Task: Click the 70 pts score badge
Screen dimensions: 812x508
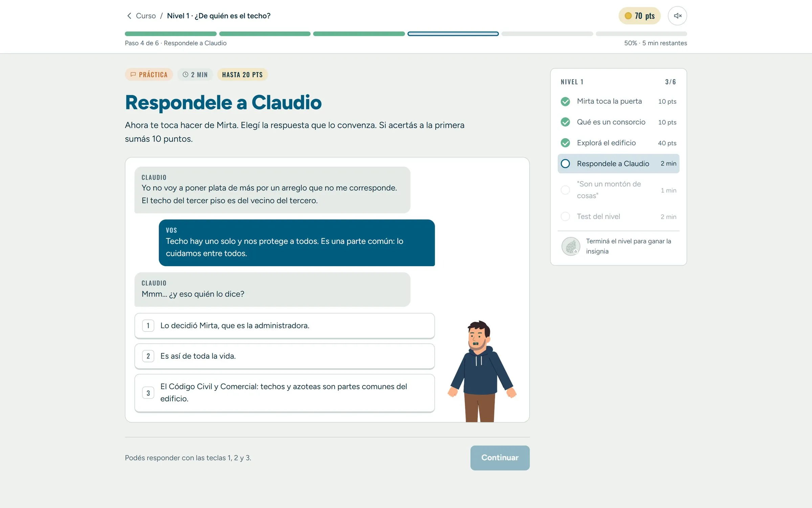Action: coord(639,16)
